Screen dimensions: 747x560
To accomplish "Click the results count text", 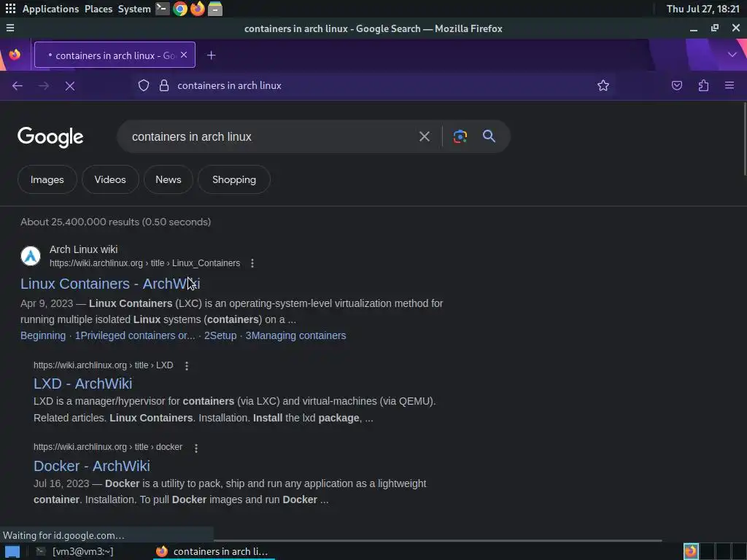I will [116, 222].
